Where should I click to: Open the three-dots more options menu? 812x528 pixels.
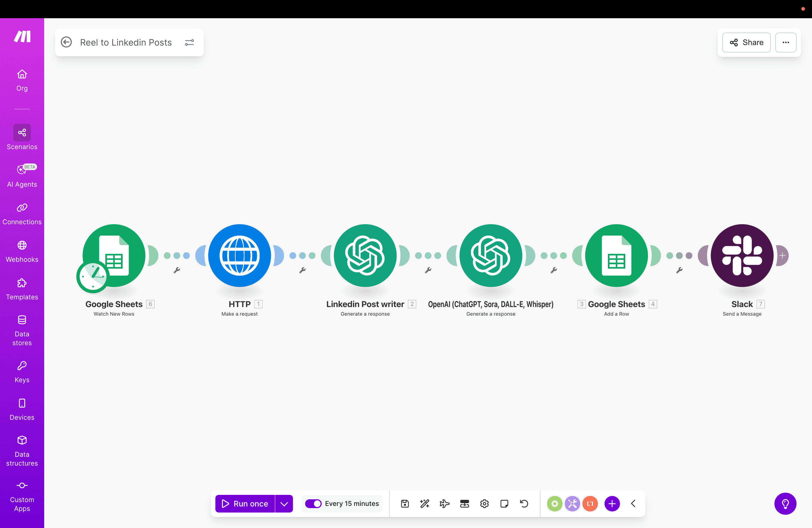785,42
